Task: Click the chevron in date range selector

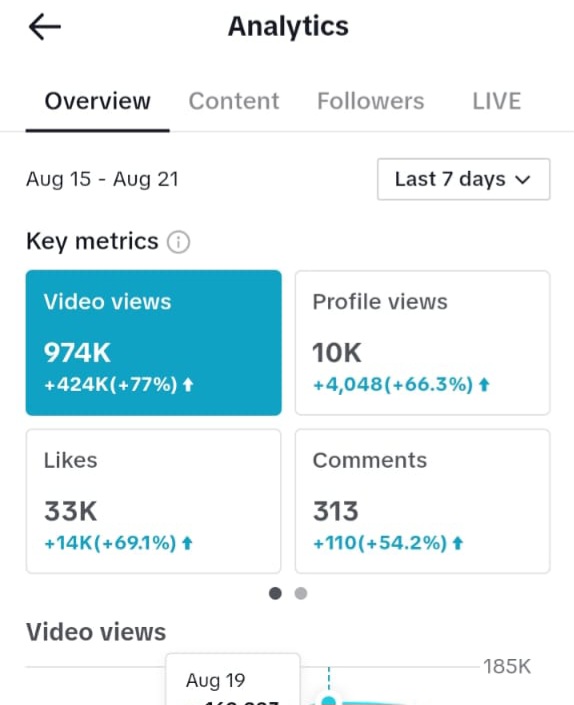Action: click(x=523, y=180)
